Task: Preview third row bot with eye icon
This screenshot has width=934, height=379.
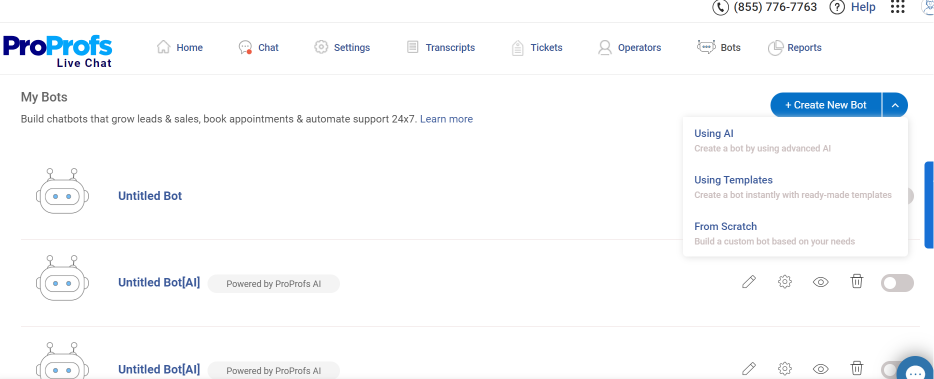Action: 821,369
